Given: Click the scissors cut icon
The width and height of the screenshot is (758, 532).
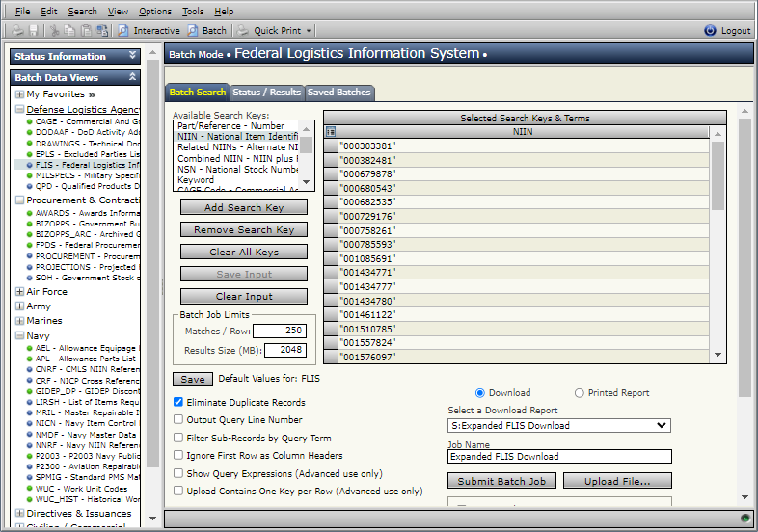Looking at the screenshot, I should (x=55, y=31).
